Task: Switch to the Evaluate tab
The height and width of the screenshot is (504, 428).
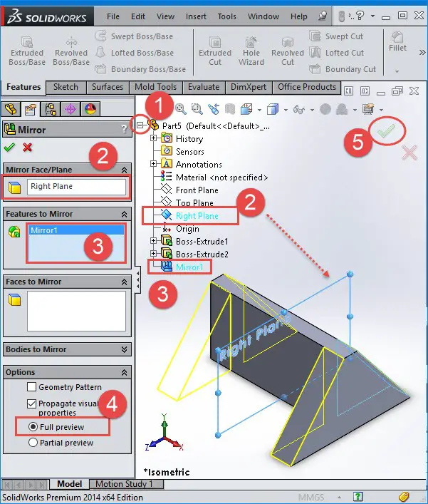Action: click(x=204, y=87)
